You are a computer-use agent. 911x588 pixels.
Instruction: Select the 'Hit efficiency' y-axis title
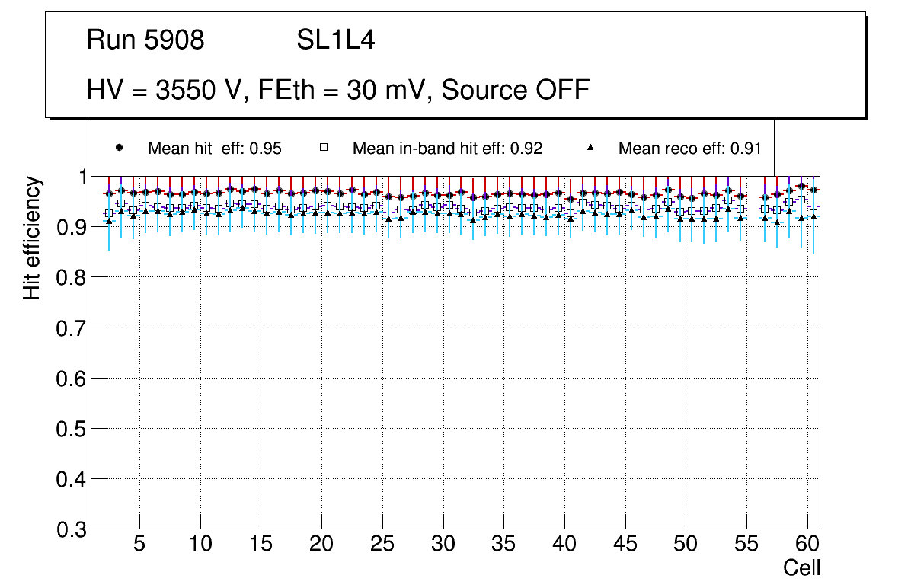(x=32, y=238)
